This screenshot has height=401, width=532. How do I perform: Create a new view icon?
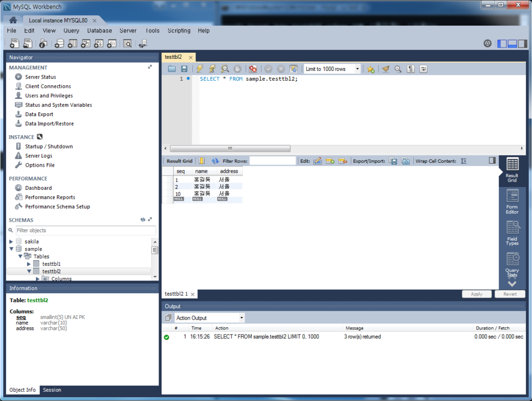(x=85, y=43)
